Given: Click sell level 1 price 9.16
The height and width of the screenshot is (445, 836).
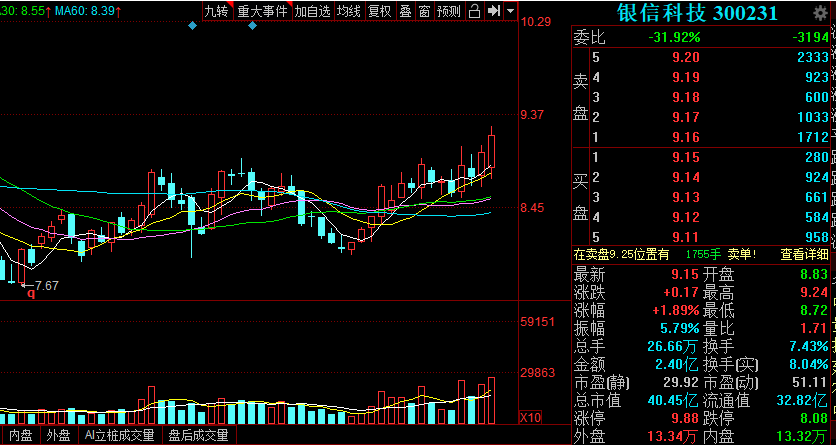Looking at the screenshot, I should [686, 137].
